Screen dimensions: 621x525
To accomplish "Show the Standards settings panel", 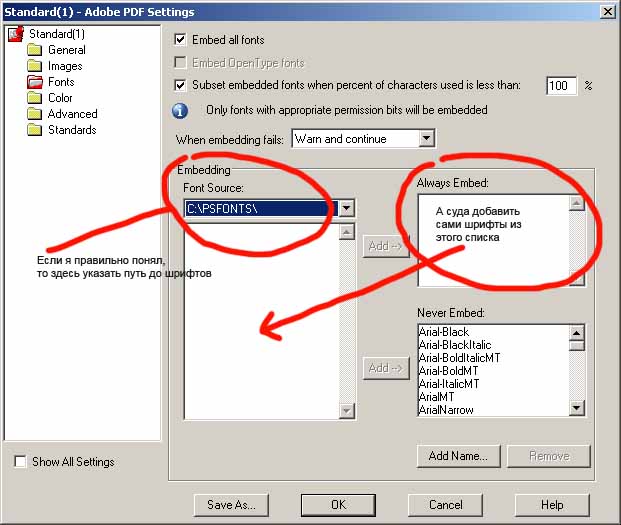I will [x=72, y=130].
